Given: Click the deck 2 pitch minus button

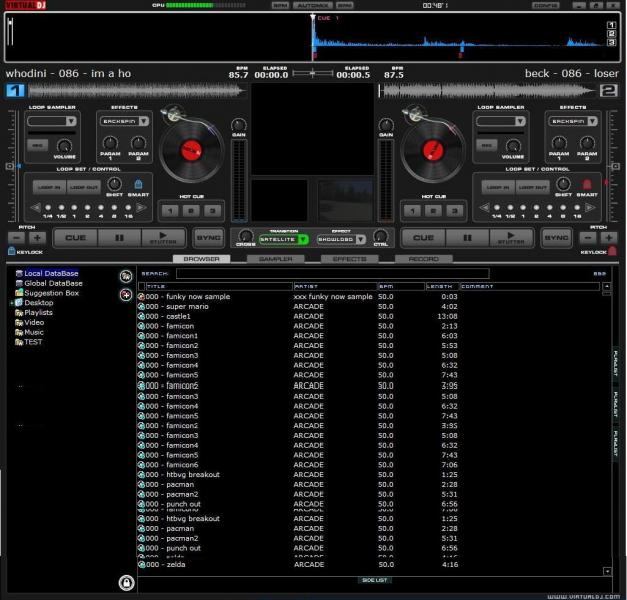Looking at the screenshot, I should pyautogui.click(x=588, y=238).
